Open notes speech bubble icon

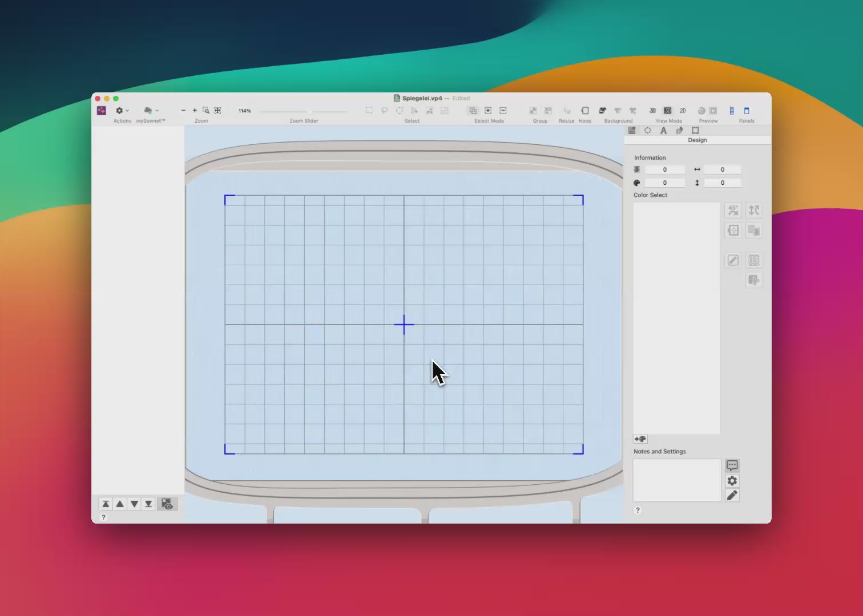pos(732,465)
